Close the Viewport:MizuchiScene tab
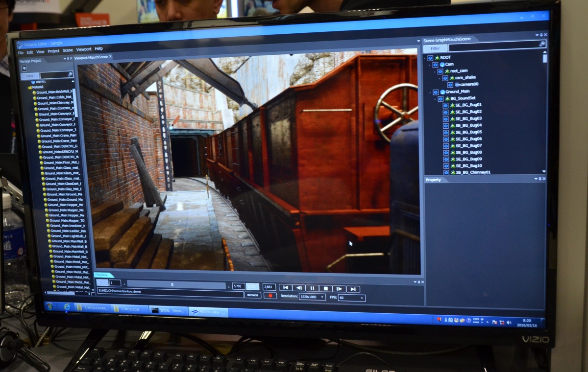The width and height of the screenshot is (588, 372). (111, 56)
